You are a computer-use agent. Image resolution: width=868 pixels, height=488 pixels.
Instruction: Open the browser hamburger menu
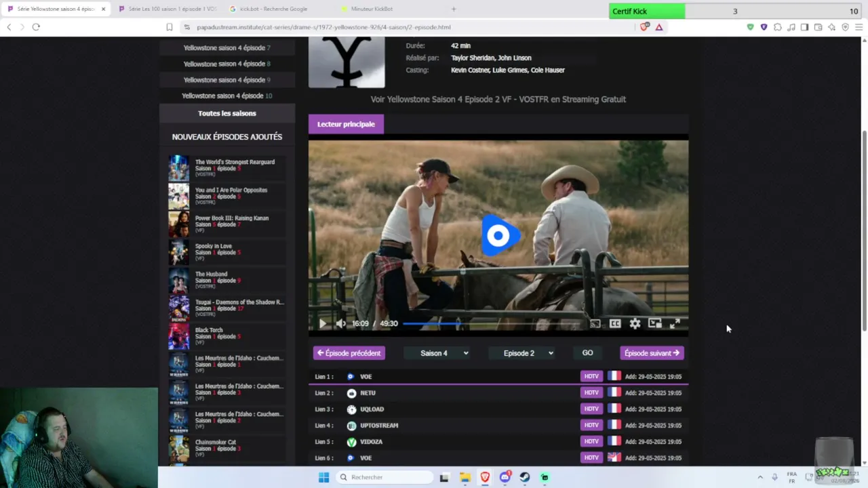[x=859, y=27]
